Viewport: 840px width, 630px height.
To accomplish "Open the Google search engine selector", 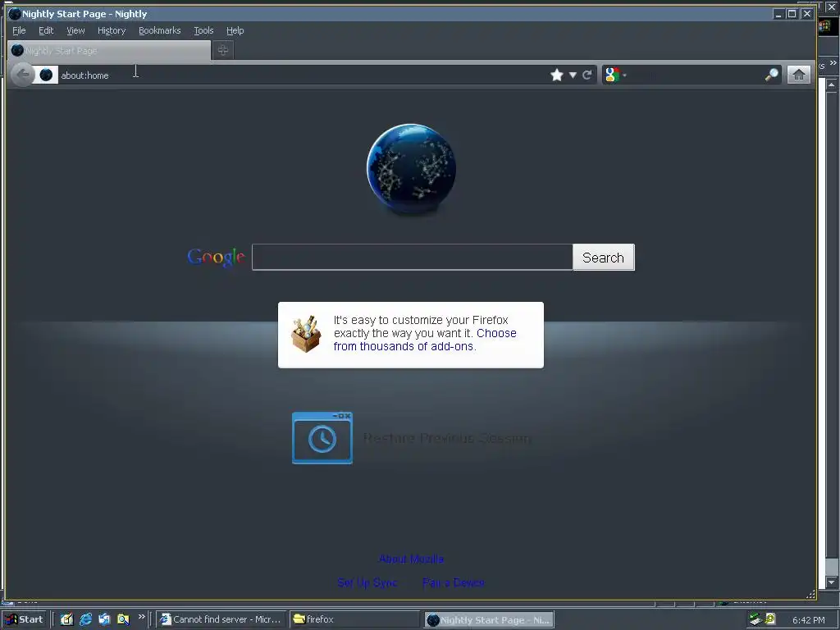I will click(615, 75).
